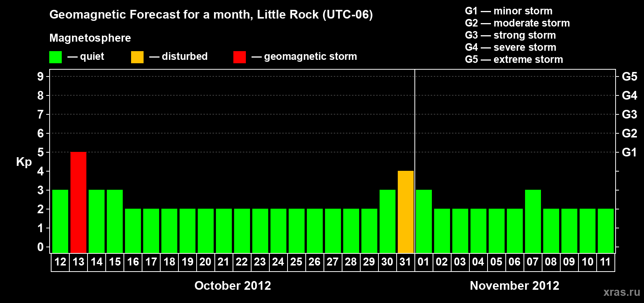
Task: Select the red geomagnetic storm legend swatch
Action: pos(239,57)
